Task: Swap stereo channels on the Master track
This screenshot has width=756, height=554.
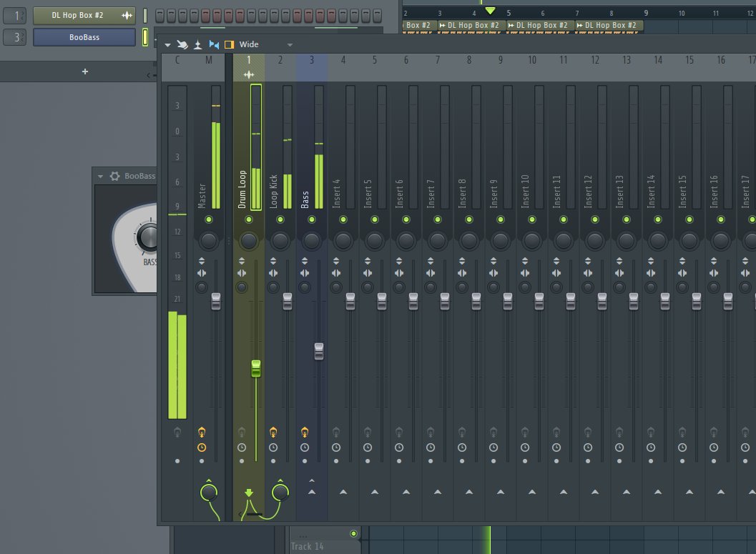Action: pyautogui.click(x=202, y=273)
